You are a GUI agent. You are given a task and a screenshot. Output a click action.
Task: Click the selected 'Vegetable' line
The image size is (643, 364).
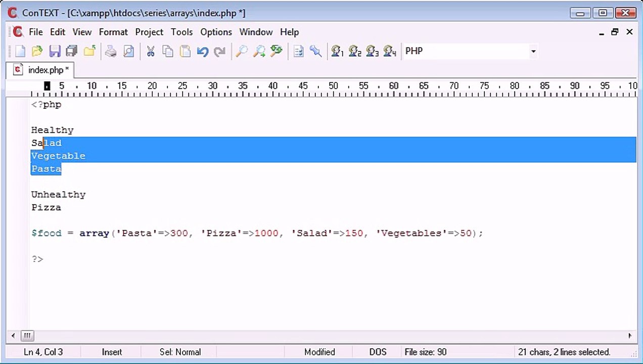pyautogui.click(x=58, y=156)
